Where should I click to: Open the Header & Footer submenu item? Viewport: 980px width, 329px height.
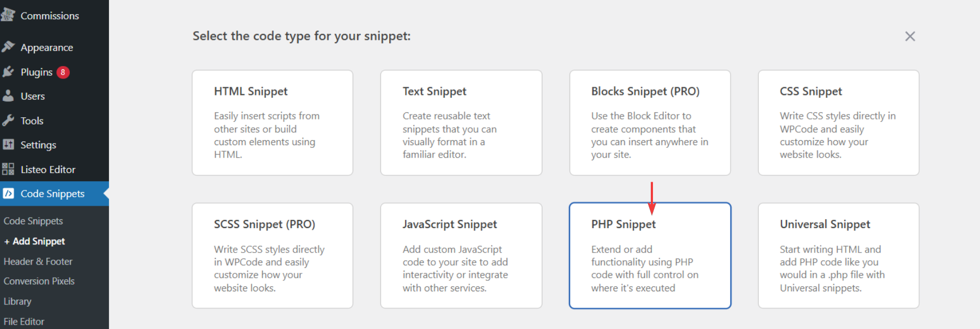(x=38, y=261)
